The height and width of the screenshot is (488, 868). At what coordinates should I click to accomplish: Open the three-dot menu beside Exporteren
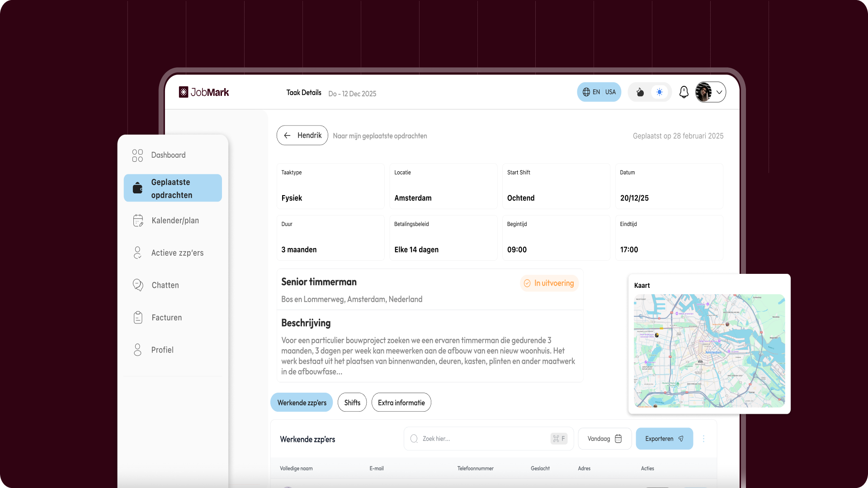point(703,439)
